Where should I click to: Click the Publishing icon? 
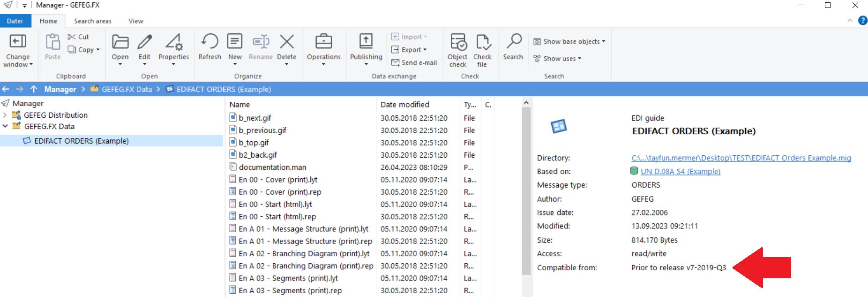click(x=366, y=41)
